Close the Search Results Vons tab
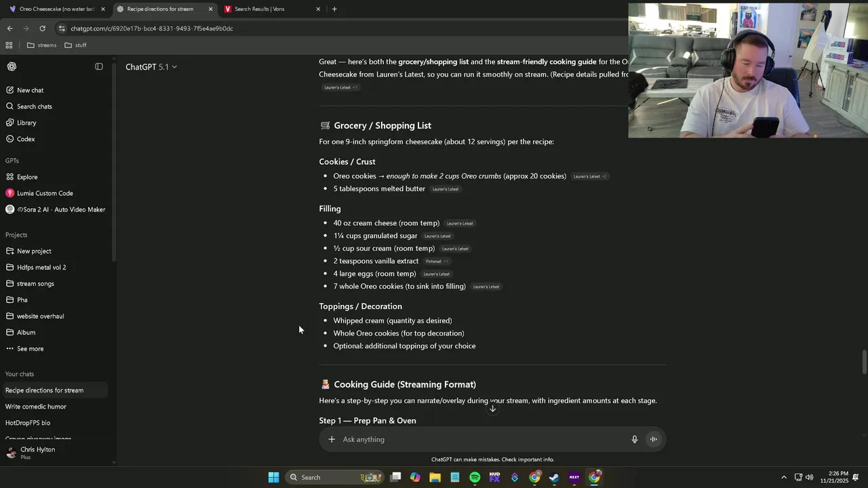Screen dimensions: 868x488 (x=318, y=9)
